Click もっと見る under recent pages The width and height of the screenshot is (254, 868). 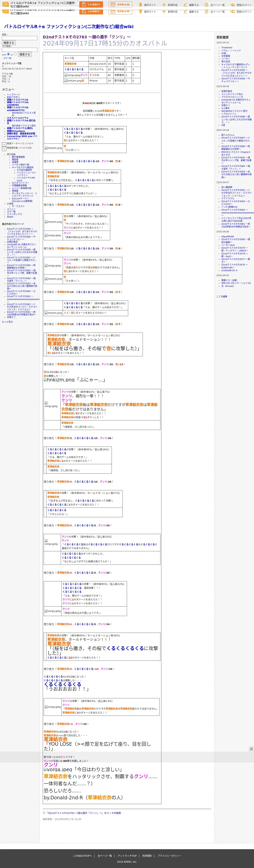click(7, 322)
